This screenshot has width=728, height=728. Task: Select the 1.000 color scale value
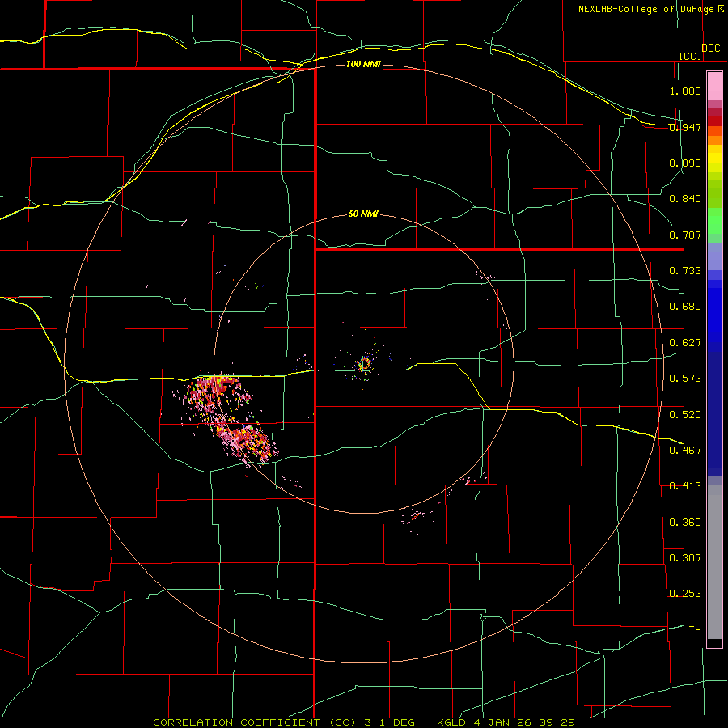[x=685, y=91]
